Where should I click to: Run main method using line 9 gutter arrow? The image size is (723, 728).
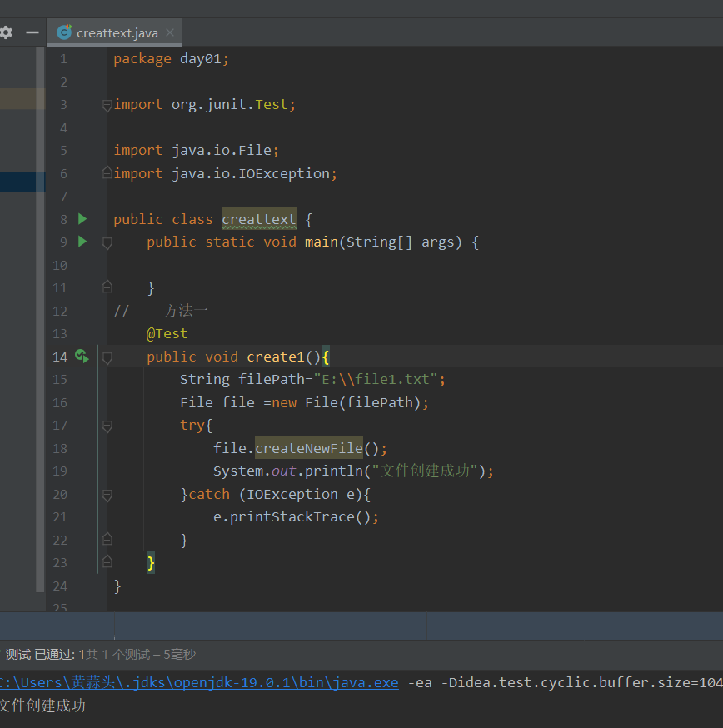coord(82,242)
